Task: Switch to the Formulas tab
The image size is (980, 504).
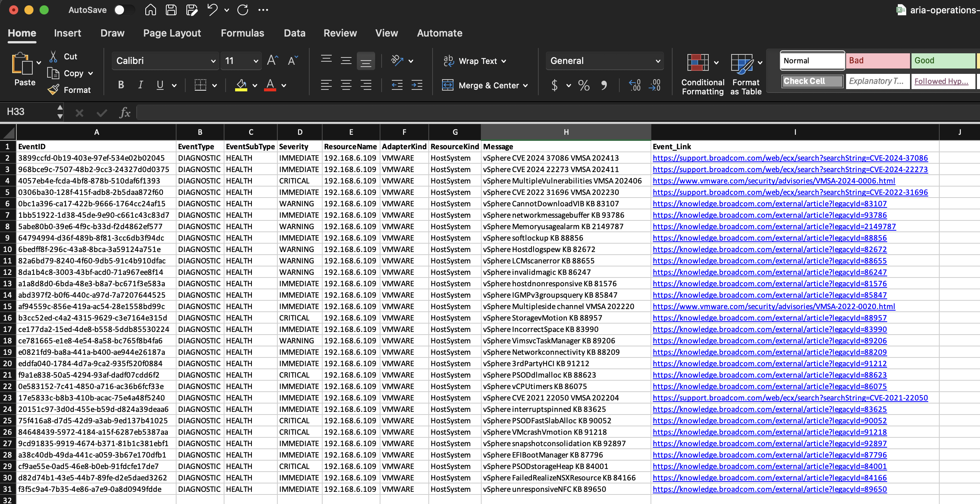Action: [242, 33]
